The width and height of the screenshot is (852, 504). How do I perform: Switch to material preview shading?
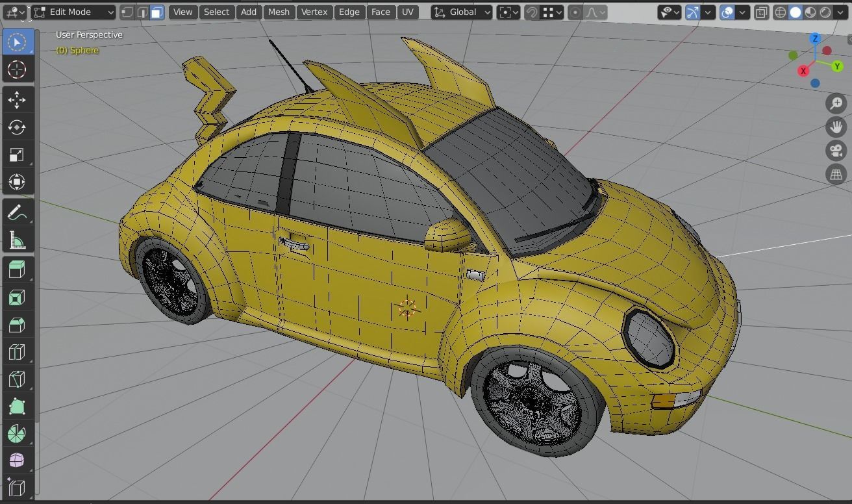(x=810, y=12)
